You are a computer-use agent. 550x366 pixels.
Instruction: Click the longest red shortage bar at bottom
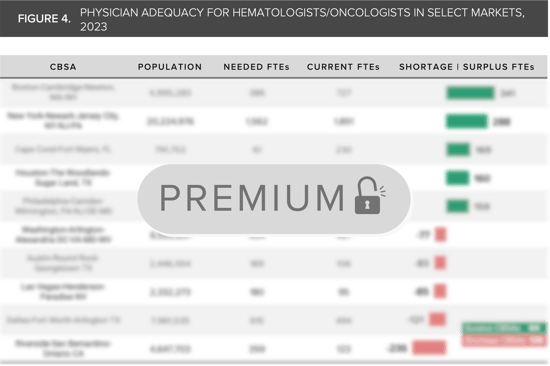pyautogui.click(x=429, y=348)
